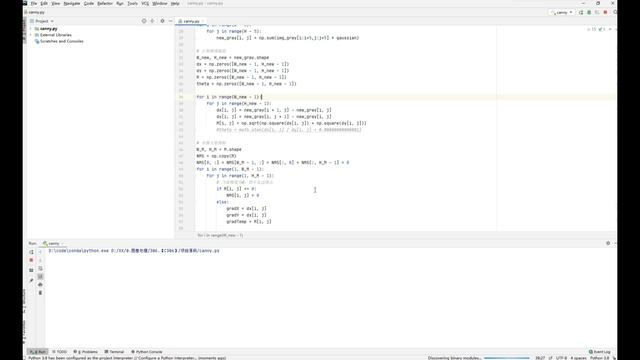640x360 pixels.
Task: Open the Edit menu
Action: pyautogui.click(x=44, y=3)
